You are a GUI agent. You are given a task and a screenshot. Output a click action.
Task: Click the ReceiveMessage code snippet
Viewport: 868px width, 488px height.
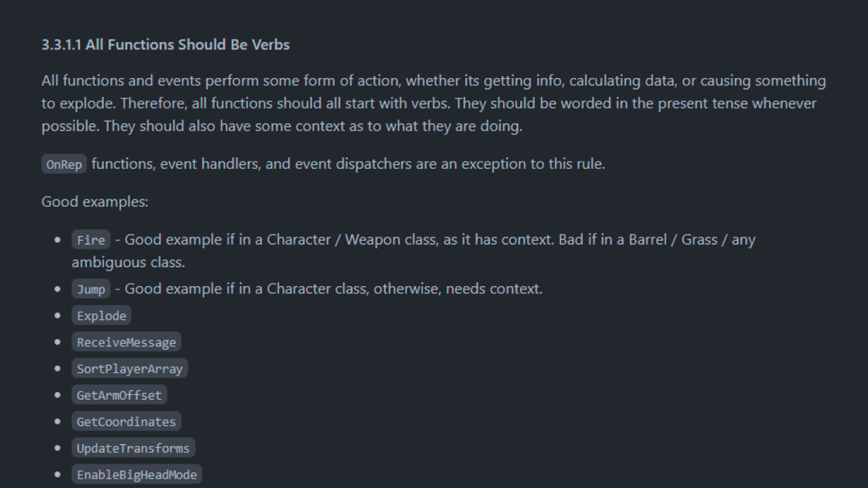(126, 343)
